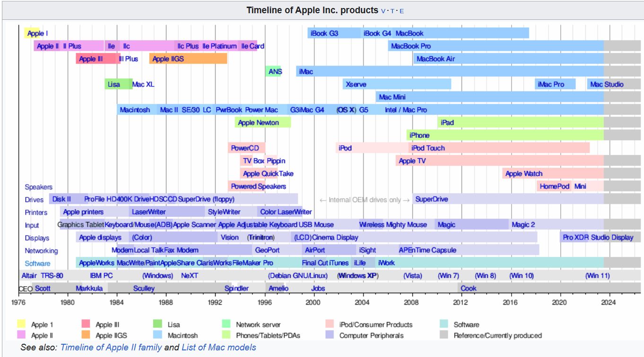Viewport: 644px width, 357px height.
Task: Select the Mac Studio entry
Action: click(607, 85)
